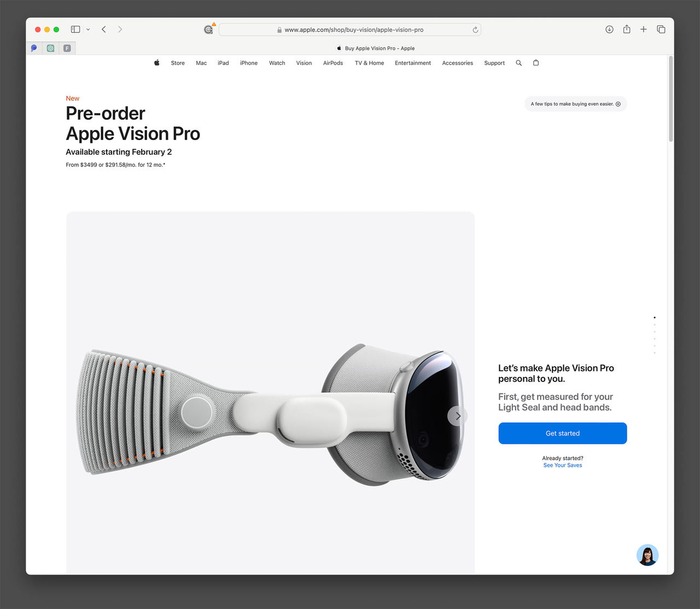Share the page using Safari's share icon
This screenshot has width=700, height=609.
coord(626,29)
